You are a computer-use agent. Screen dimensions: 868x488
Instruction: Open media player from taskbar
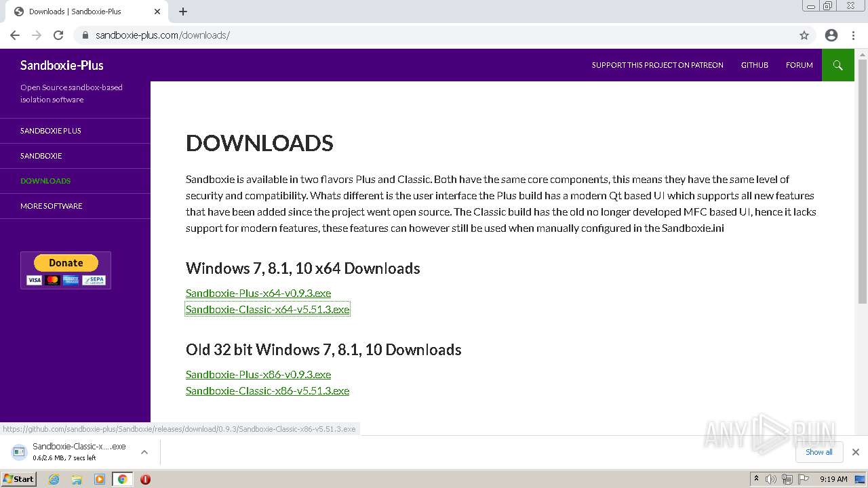(x=100, y=479)
